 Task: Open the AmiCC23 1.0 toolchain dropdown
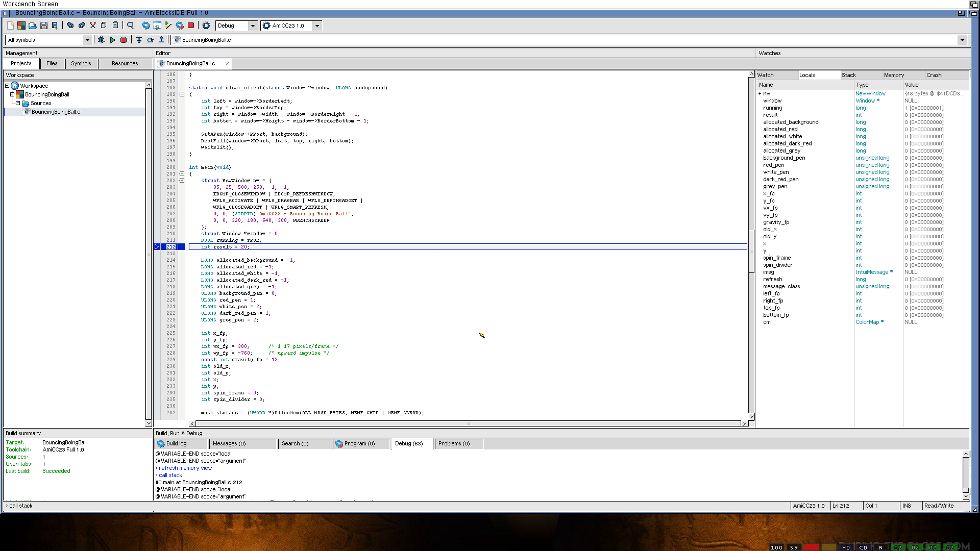click(317, 26)
